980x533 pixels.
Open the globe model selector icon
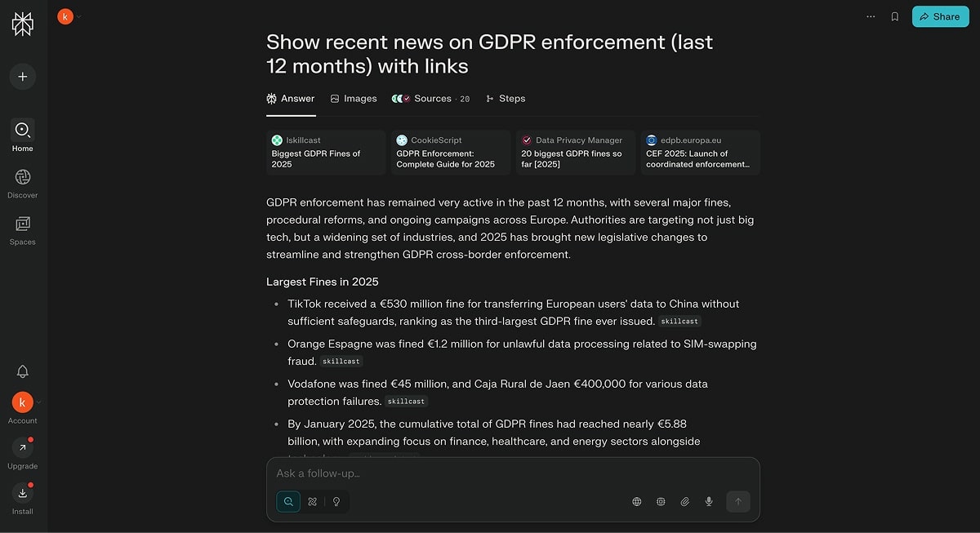pyautogui.click(x=637, y=502)
